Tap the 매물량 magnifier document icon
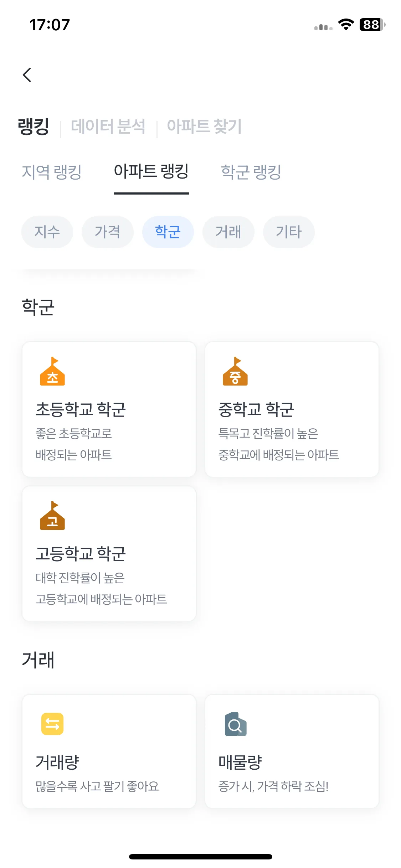Image resolution: width=401 pixels, height=868 pixels. point(236,724)
